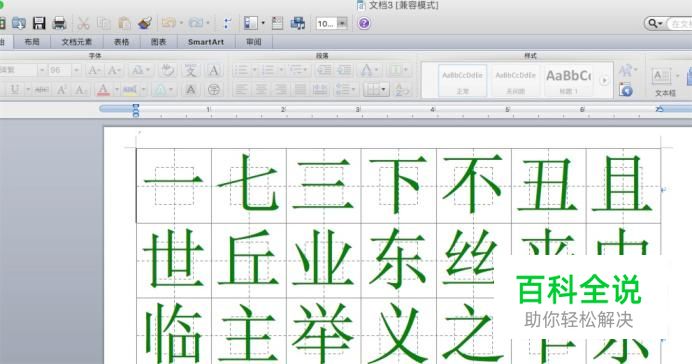
Task: Toggle subscript formatting
Action: point(81,90)
